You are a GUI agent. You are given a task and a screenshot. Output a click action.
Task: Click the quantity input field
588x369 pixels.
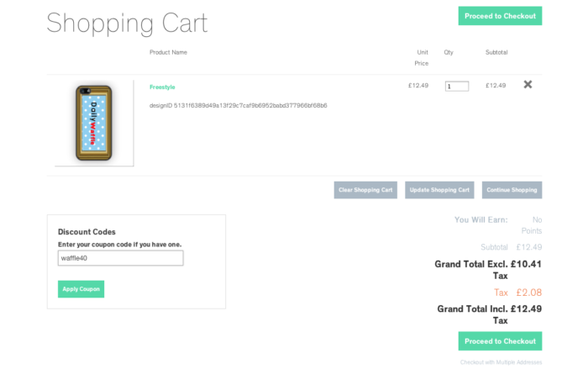pos(457,87)
